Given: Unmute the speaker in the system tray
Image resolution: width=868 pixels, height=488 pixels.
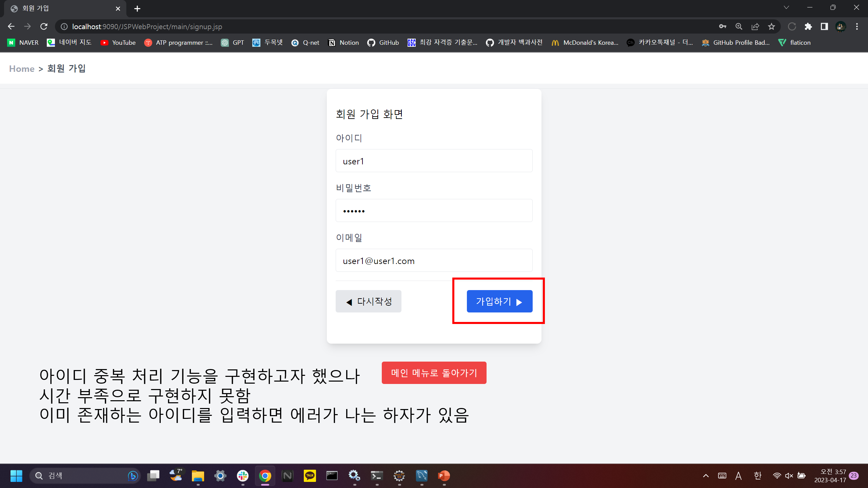Looking at the screenshot, I should pyautogui.click(x=789, y=475).
